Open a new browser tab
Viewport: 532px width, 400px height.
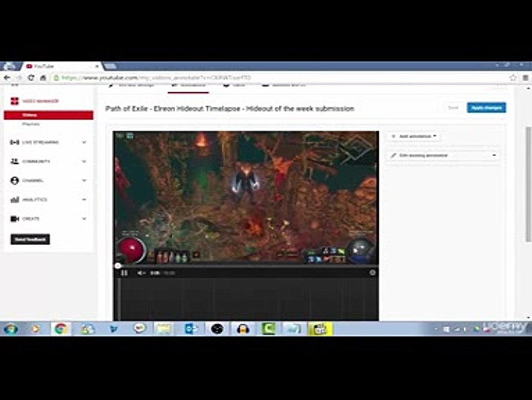(110, 66)
